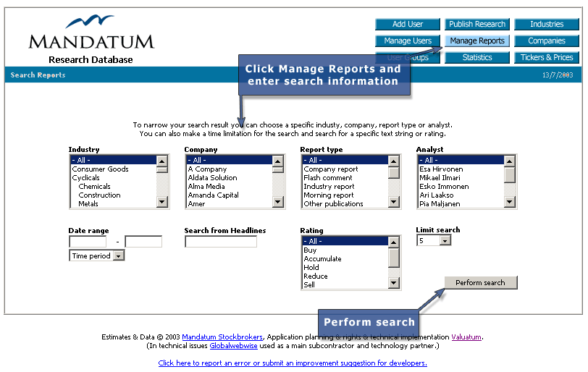The image size is (588, 372).
Task: Choose Construction in Industry list
Action: point(114,195)
